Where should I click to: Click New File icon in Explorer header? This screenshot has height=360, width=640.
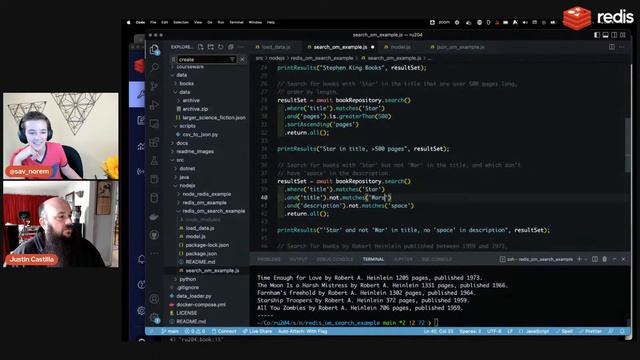coord(200,47)
